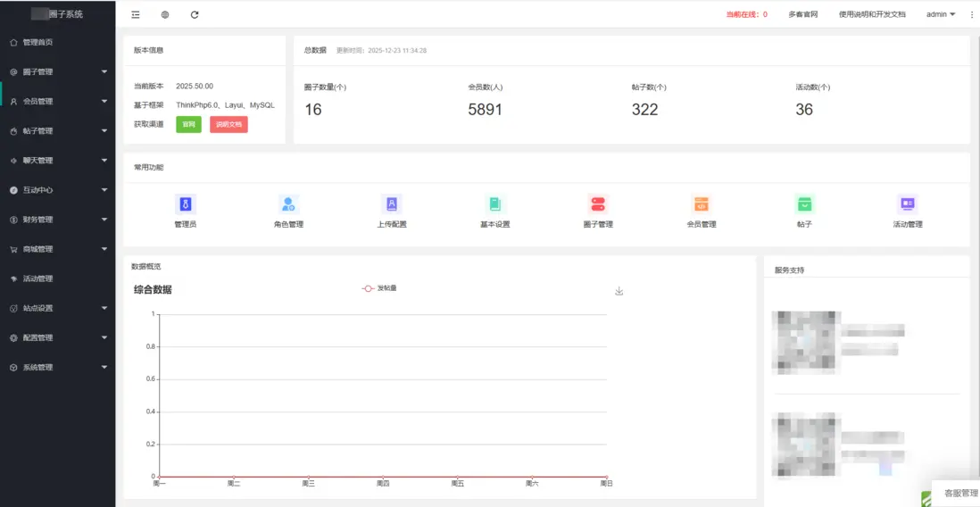Click the sidebar 互动中心 icon

point(13,190)
